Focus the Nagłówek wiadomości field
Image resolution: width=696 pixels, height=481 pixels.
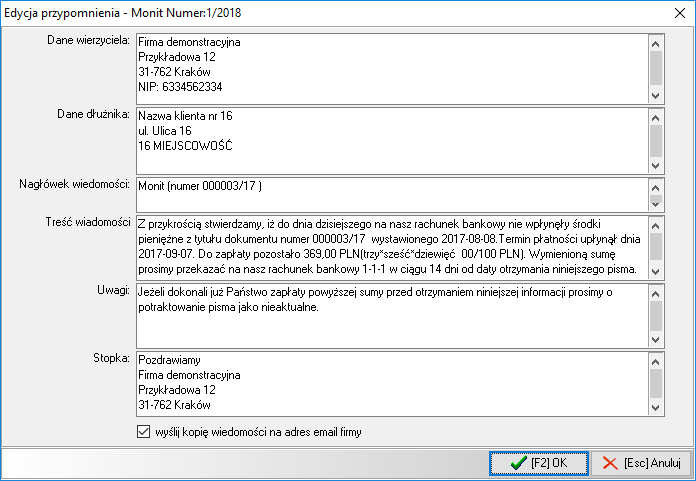click(x=390, y=194)
